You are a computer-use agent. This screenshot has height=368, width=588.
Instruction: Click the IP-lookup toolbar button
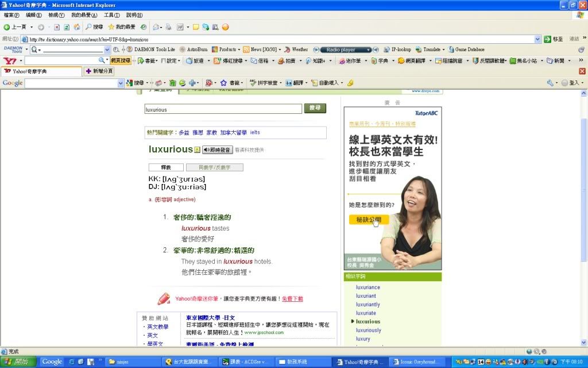397,49
